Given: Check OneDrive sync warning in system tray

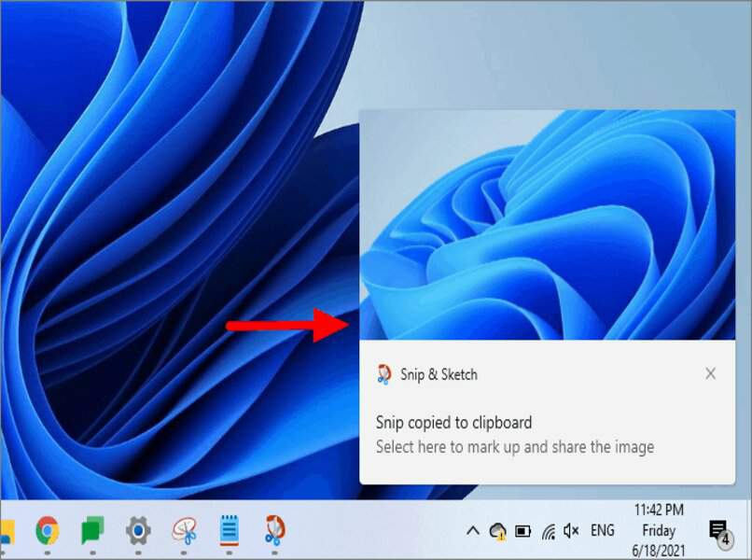Looking at the screenshot, I should [500, 531].
